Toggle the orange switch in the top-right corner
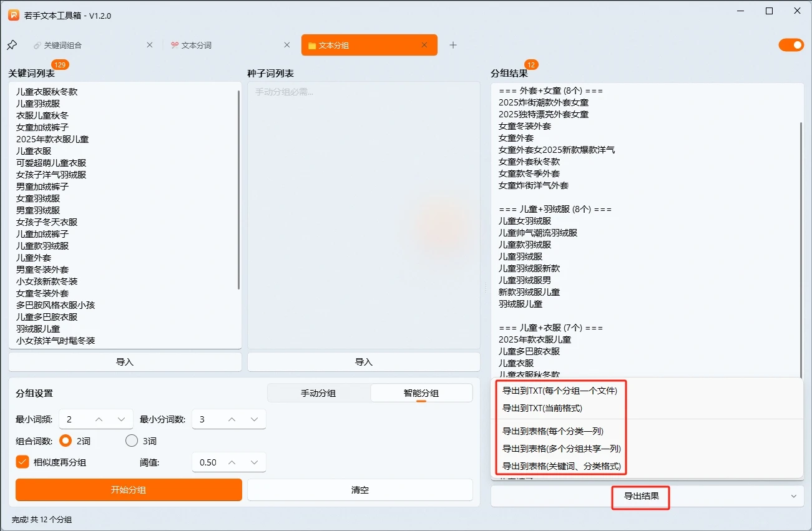 [x=791, y=45]
